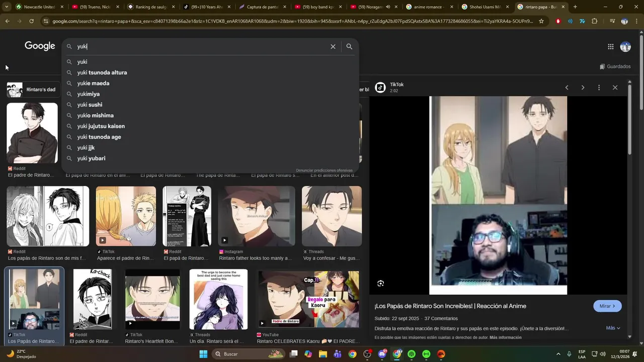Viewport: 644px width, 362px height.
Task: Clear the search box with the X icon
Action: [333, 46]
